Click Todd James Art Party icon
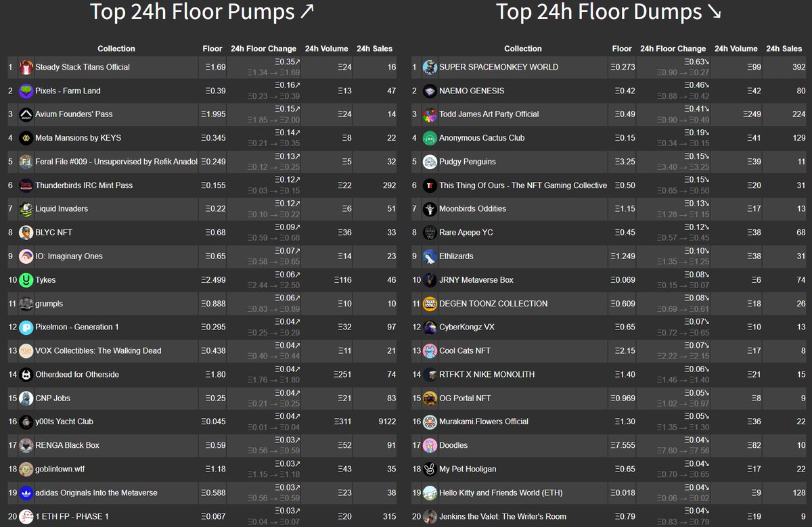 430,114
